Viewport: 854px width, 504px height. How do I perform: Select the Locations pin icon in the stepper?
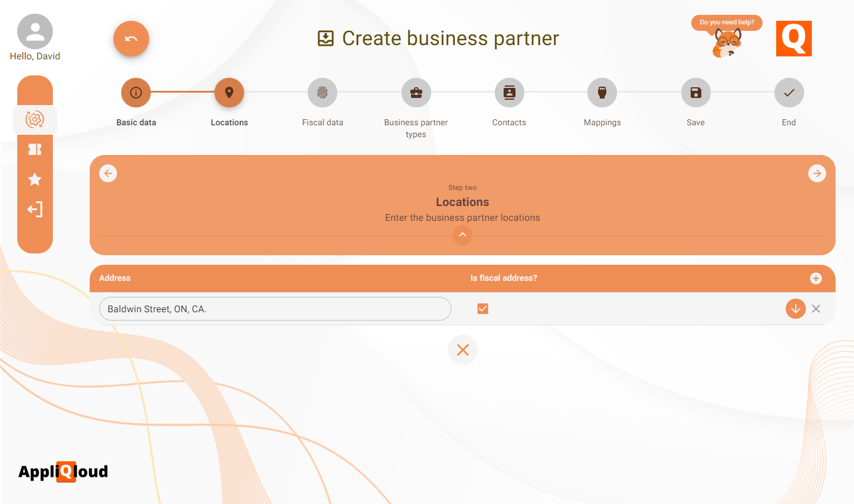pos(229,93)
